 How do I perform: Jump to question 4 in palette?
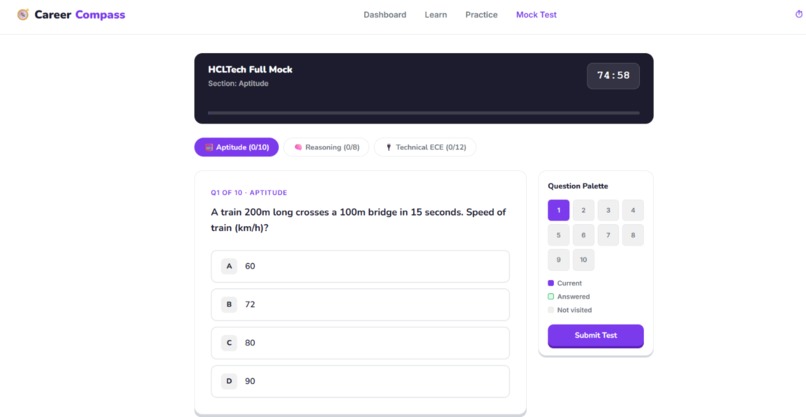pos(633,210)
